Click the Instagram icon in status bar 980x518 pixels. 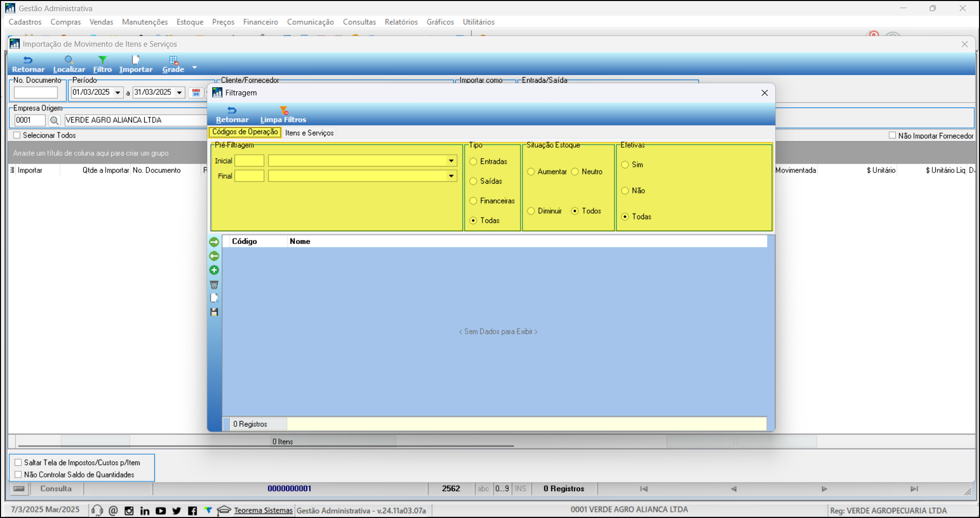[x=129, y=510]
